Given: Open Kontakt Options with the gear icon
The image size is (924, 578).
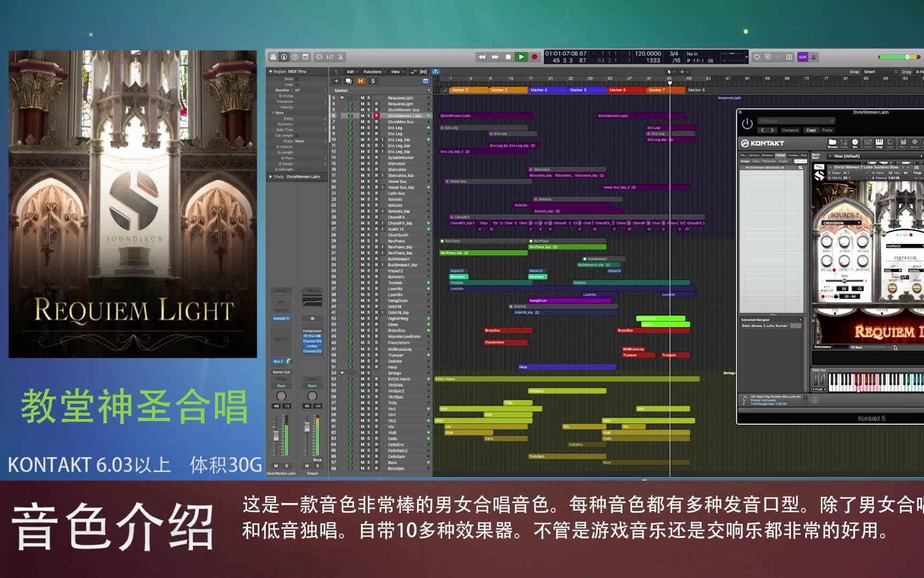Looking at the screenshot, I should point(915,143).
